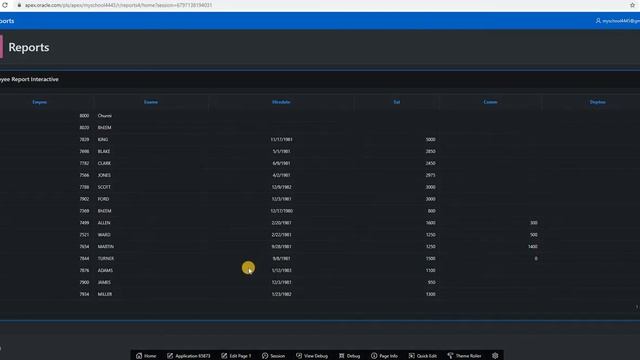The height and width of the screenshot is (360, 640).
Task: Click commission 500 in WARD row
Action: point(533,235)
